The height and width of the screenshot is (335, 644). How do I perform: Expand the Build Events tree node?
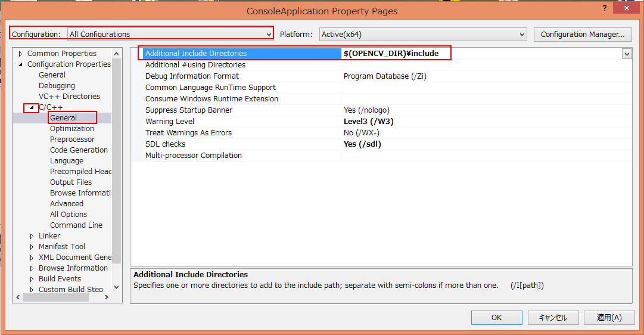tap(32, 279)
